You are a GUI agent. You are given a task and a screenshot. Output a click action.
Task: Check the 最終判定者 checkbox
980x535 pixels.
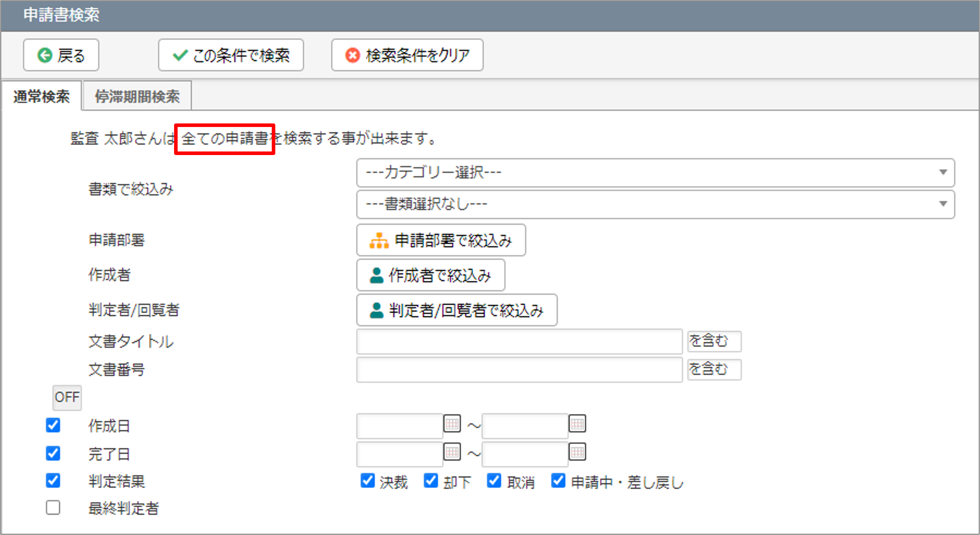[53, 508]
